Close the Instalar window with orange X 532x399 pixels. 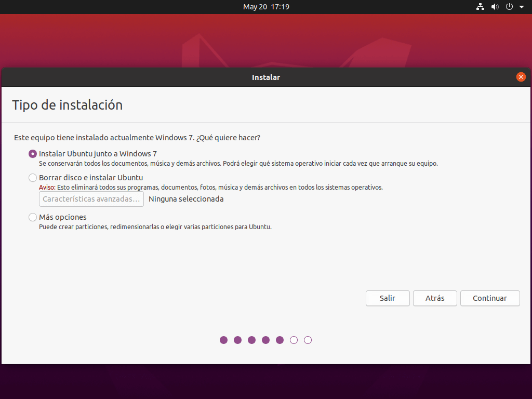coord(521,77)
